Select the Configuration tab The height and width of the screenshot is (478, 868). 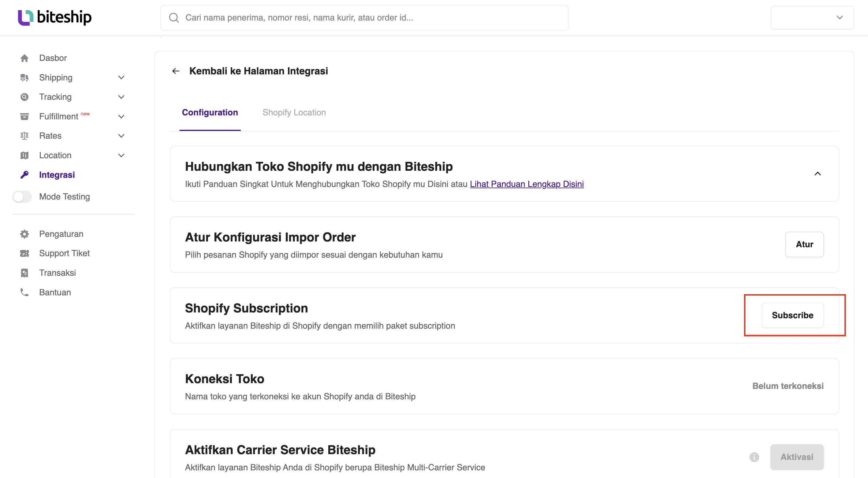coord(210,112)
